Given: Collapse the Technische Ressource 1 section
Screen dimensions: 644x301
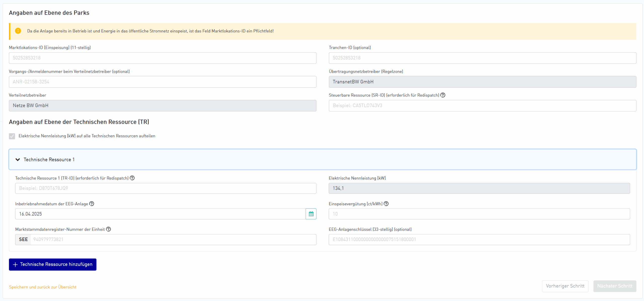Looking at the screenshot, I should click(x=18, y=160).
